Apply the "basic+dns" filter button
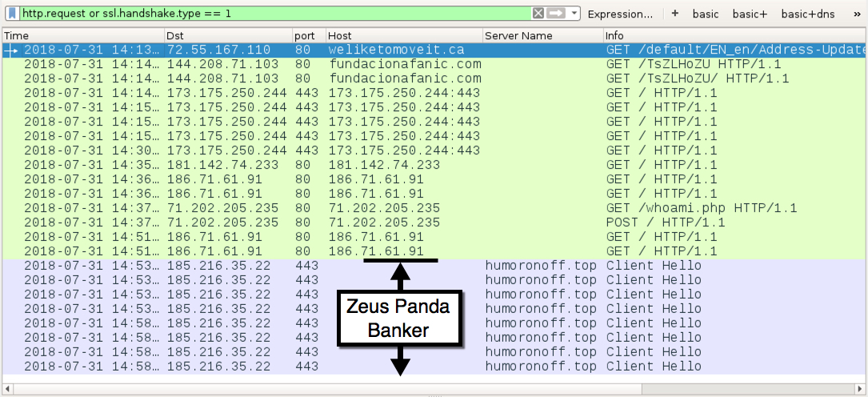This screenshot has height=397, width=868. (x=808, y=14)
